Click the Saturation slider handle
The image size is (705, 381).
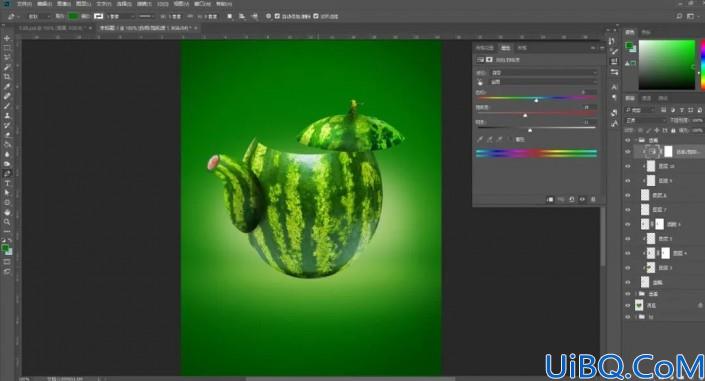pos(525,116)
